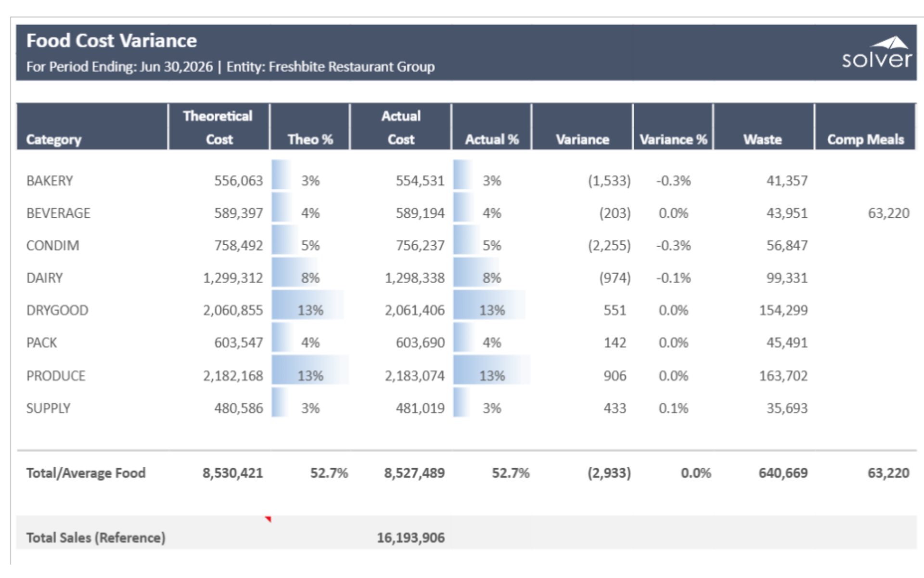Viewport: 924px width, 578px height.
Task: Select the Comp Meals column header
Action: 865,139
